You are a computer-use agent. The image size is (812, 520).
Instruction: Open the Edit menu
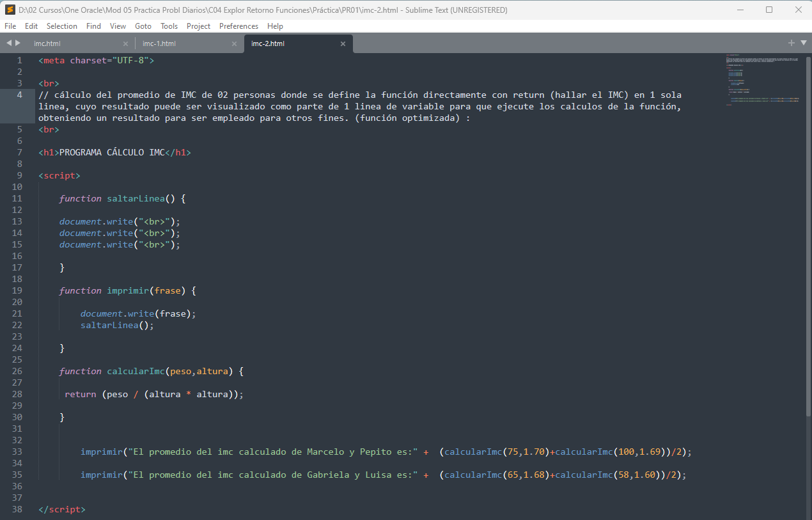[31, 26]
